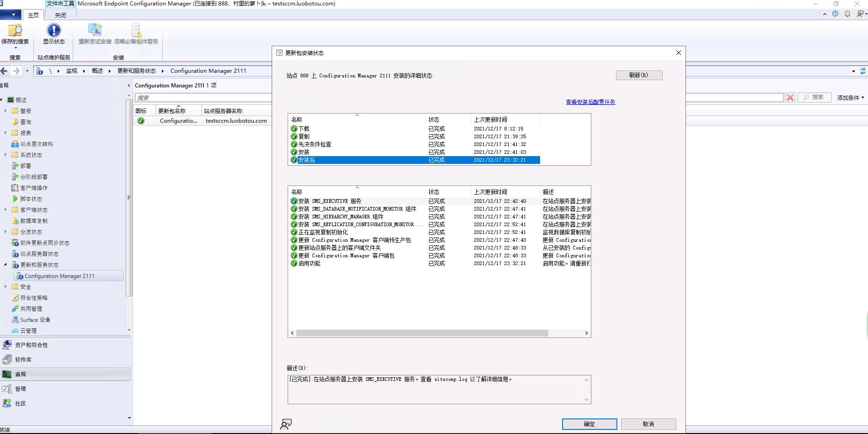The width and height of the screenshot is (868, 434).
Task: Select Surface 设备 node in tree
Action: (35, 320)
